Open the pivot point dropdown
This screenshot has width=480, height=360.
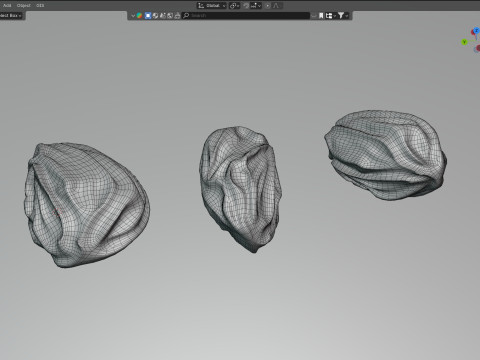pyautogui.click(x=234, y=5)
